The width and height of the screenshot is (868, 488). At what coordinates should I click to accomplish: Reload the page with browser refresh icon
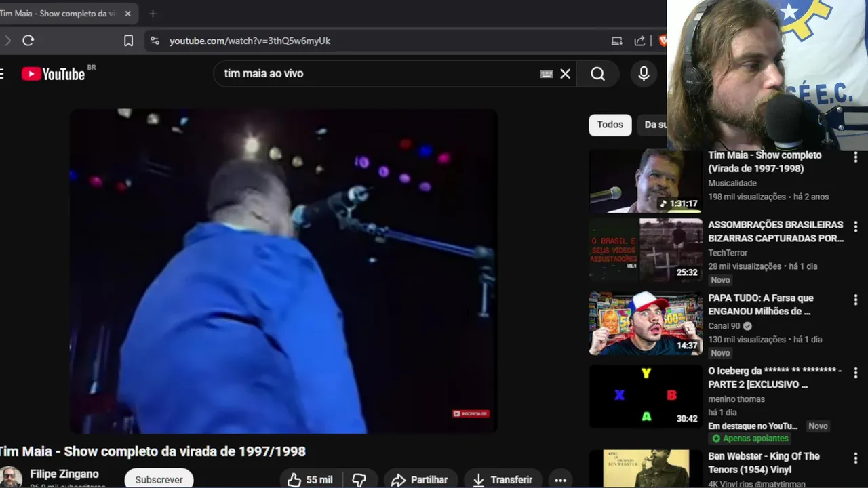pos(28,41)
